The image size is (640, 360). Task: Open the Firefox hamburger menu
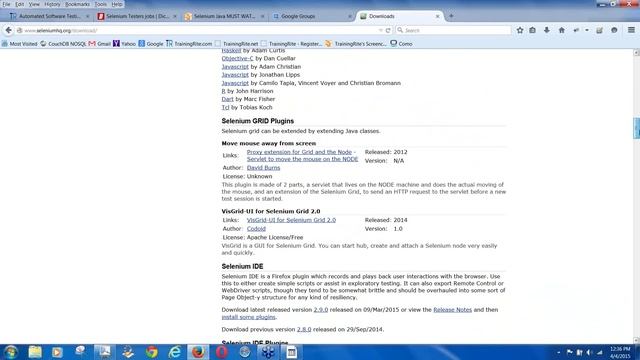coord(631,30)
